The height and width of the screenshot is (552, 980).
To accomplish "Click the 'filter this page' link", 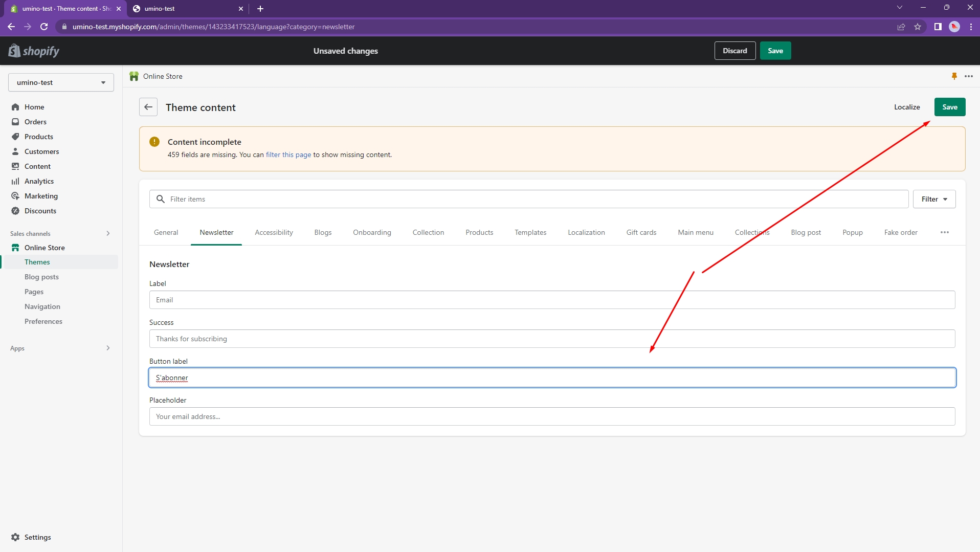I will pos(288,154).
